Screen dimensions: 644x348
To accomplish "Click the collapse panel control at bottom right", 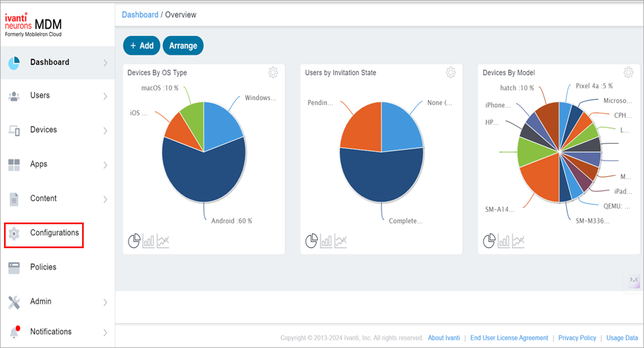I will (633, 281).
